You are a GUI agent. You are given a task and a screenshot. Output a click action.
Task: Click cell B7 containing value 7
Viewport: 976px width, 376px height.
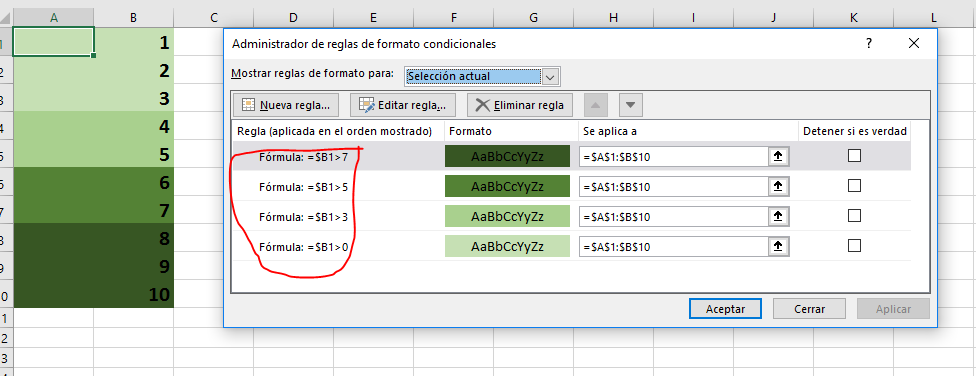(x=134, y=210)
